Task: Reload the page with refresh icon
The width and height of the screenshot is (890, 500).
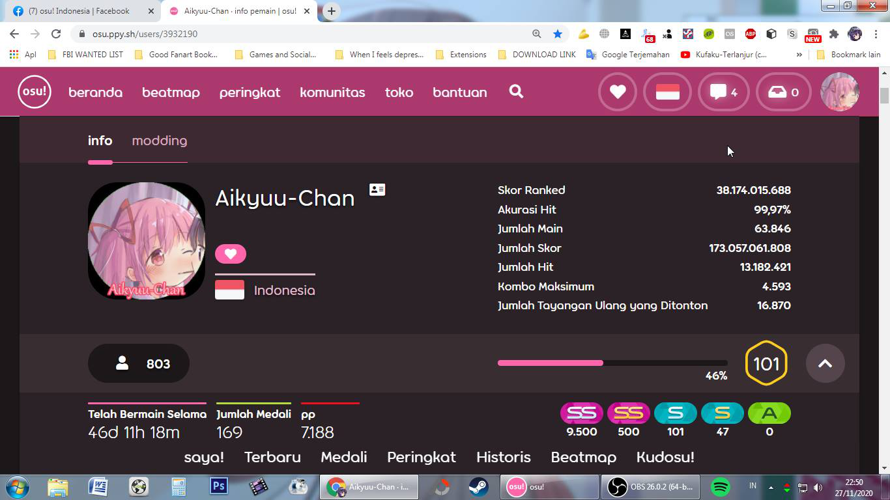Action: 56,34
